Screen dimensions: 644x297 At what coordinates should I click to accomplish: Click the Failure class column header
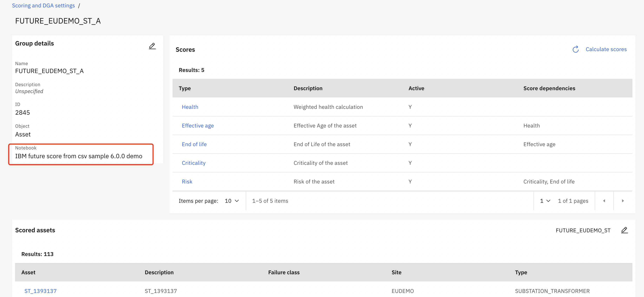pos(284,273)
